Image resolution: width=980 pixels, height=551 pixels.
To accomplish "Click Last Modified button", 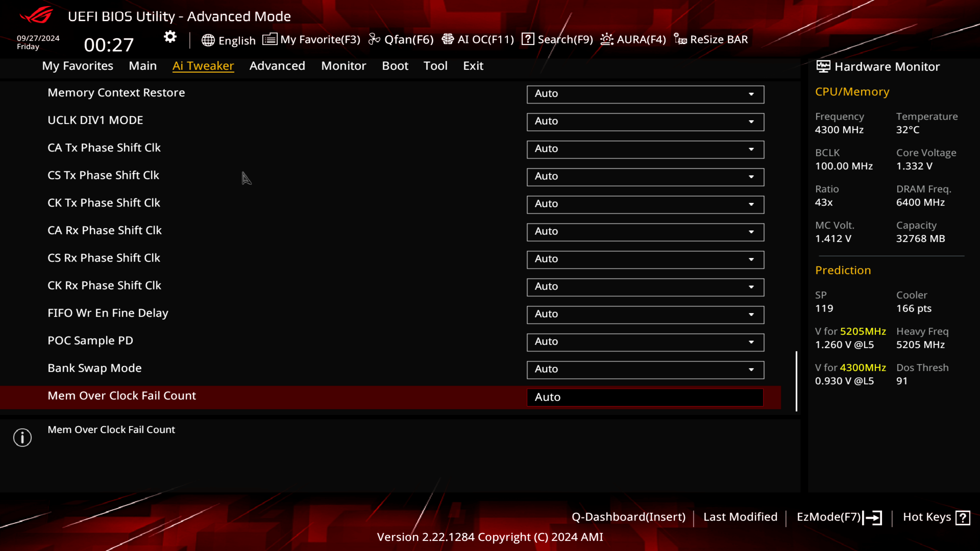I will [740, 517].
